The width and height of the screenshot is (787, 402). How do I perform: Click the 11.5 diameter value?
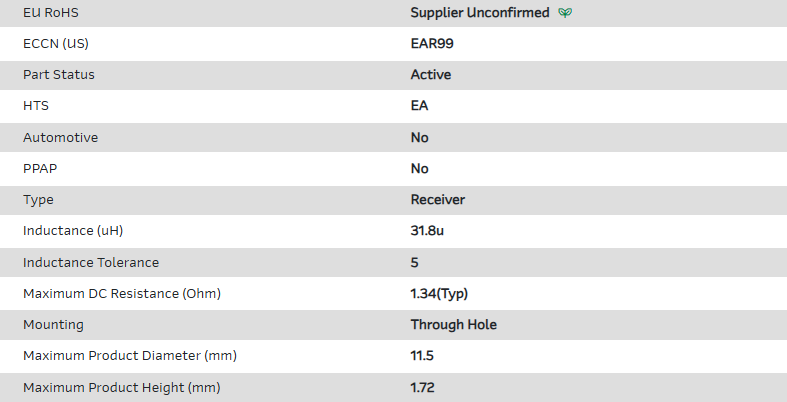tap(422, 356)
